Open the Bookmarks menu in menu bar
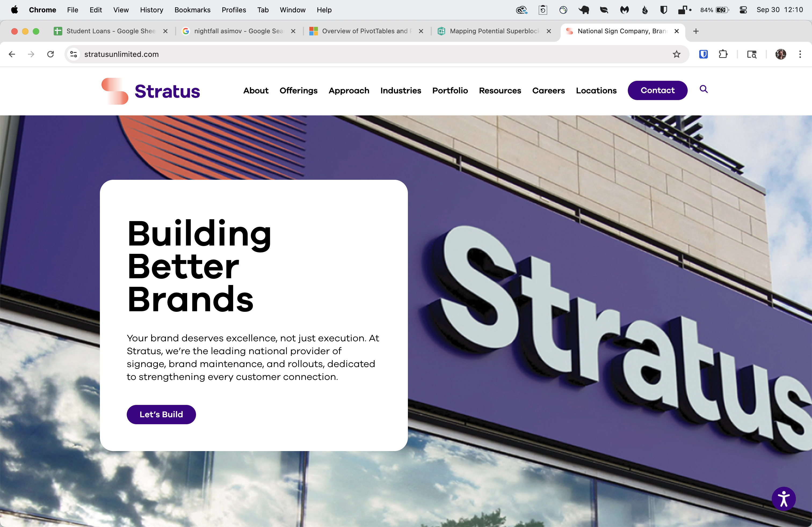Image resolution: width=812 pixels, height=527 pixels. coord(192,10)
